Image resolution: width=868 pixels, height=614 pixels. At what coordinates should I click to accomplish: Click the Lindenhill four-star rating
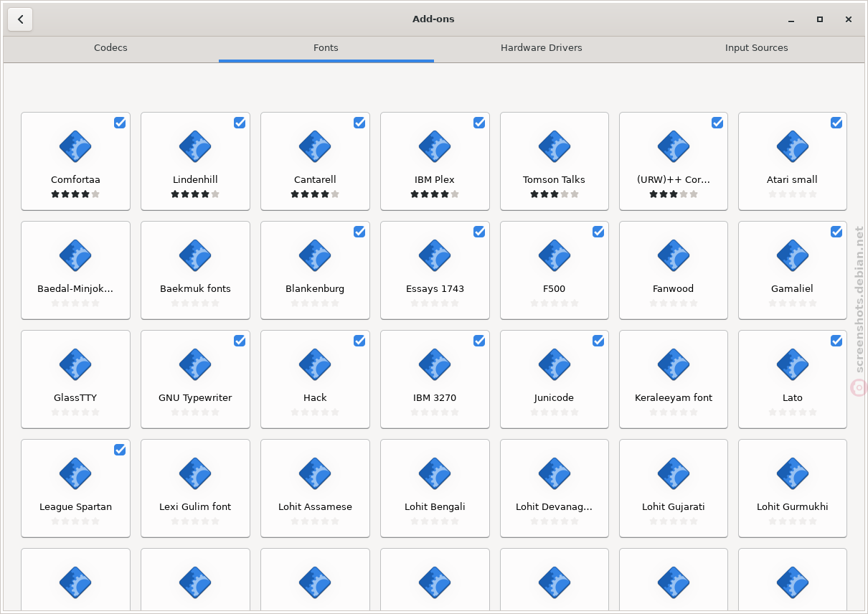click(x=195, y=194)
